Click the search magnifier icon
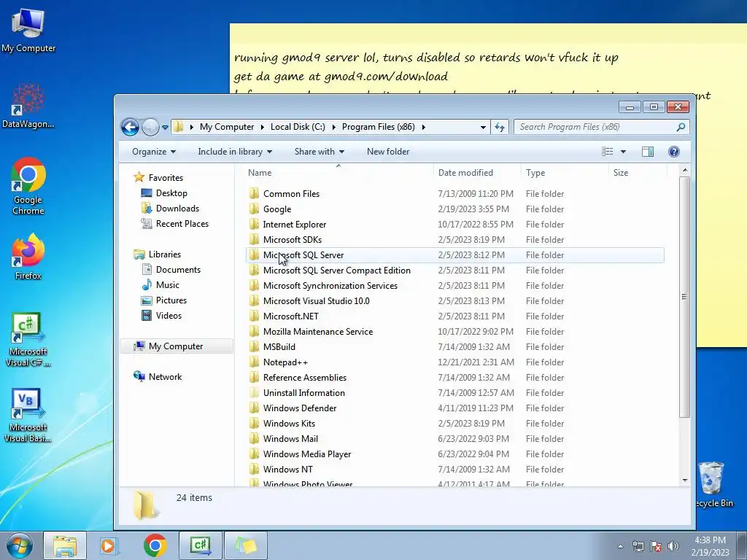The height and width of the screenshot is (560, 747). coord(681,127)
